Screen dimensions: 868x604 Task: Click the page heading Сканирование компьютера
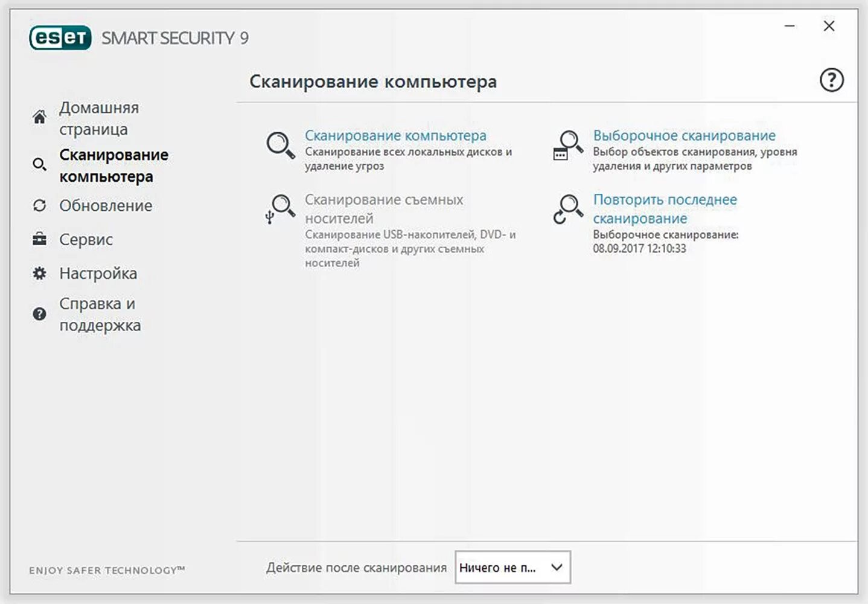pos(373,82)
